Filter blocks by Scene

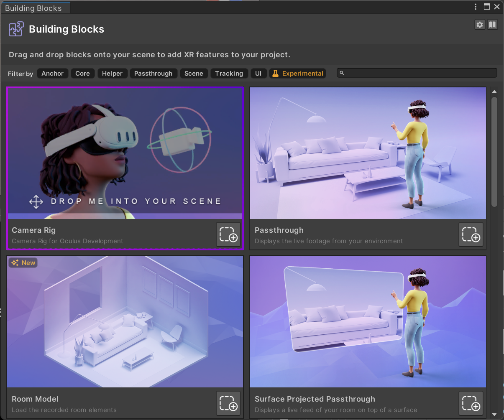tap(194, 73)
